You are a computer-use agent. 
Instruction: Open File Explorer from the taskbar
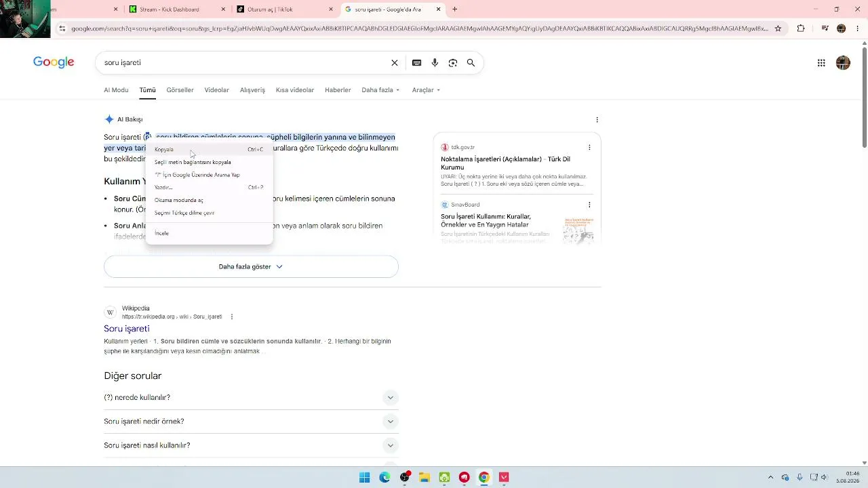tap(425, 477)
